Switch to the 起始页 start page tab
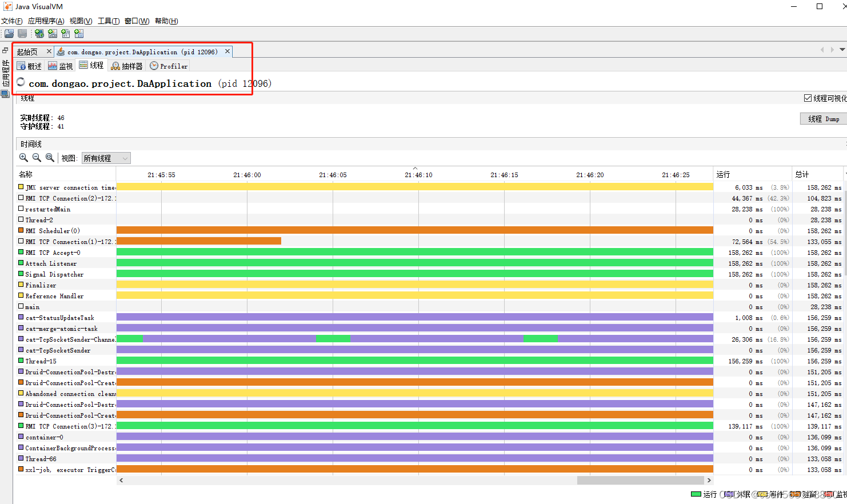 pos(27,51)
